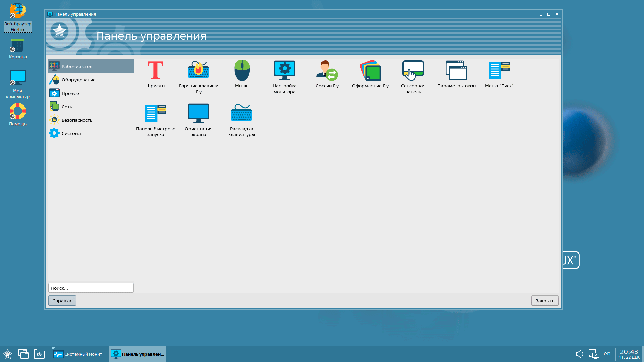Screen dimensions: 644x362
Task: Click the Закрыть button
Action: 545,301
